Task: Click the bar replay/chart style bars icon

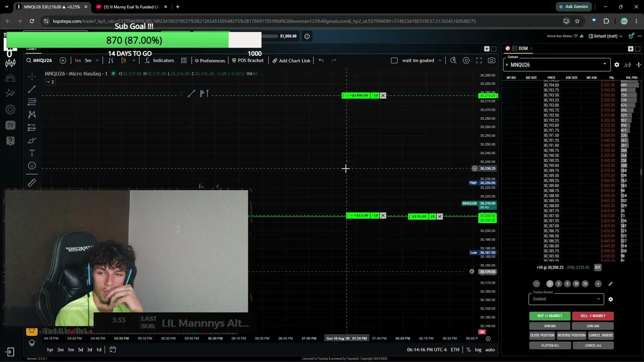Action: (x=111, y=60)
